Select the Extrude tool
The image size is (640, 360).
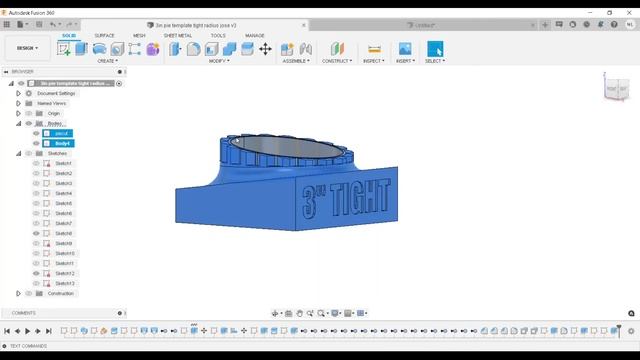point(82,49)
